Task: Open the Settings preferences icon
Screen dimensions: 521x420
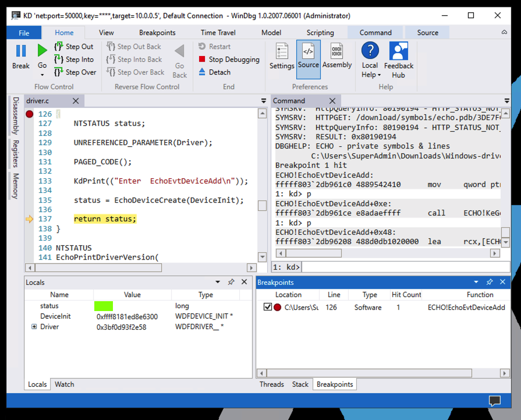Action: [282, 52]
